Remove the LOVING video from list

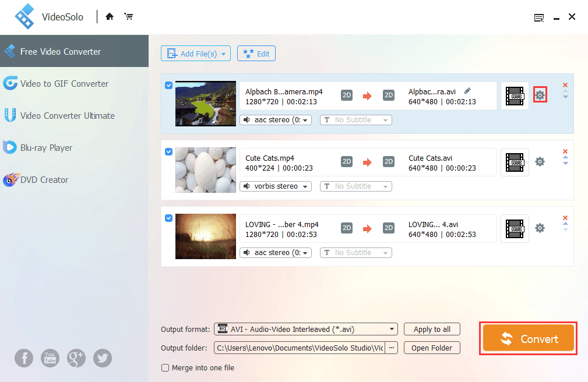coord(565,218)
